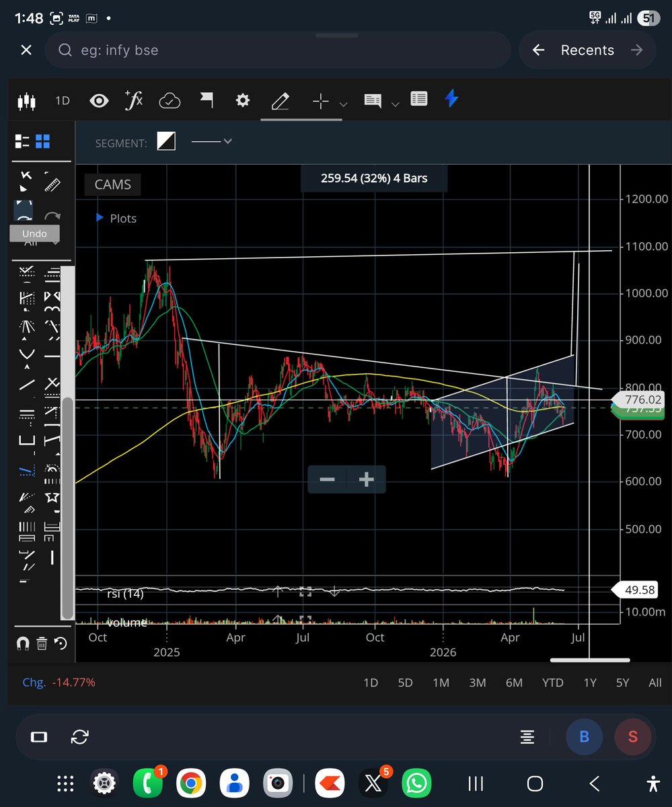This screenshot has width=672, height=807.
Task: Switch drawing tools to list view
Action: pyautogui.click(x=22, y=141)
